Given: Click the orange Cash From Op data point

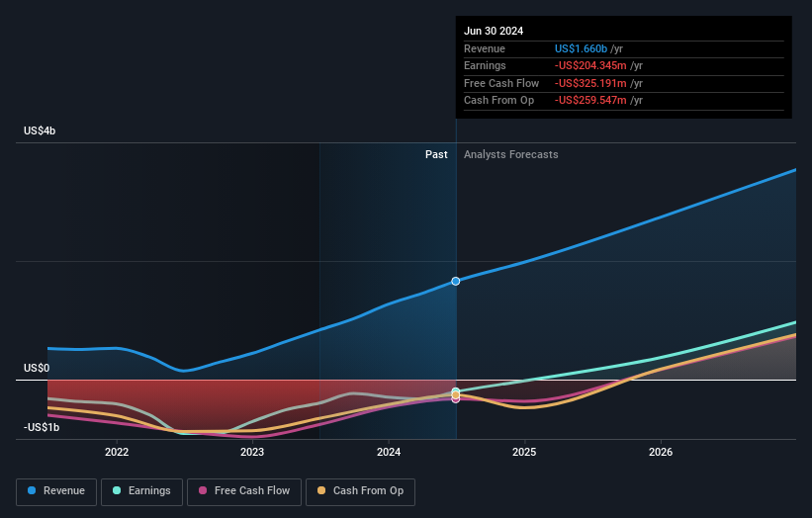Looking at the screenshot, I should tap(456, 395).
